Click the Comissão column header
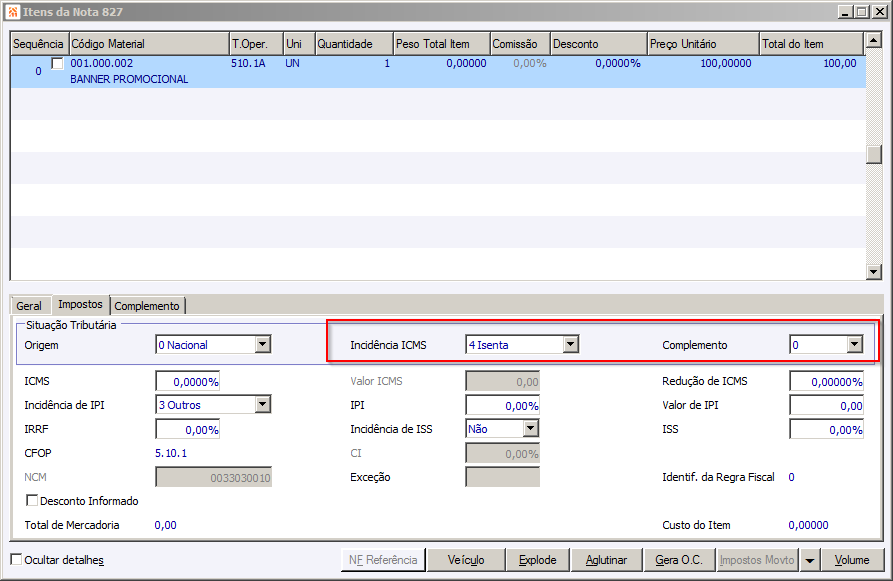The width and height of the screenshot is (893, 581). click(x=520, y=44)
